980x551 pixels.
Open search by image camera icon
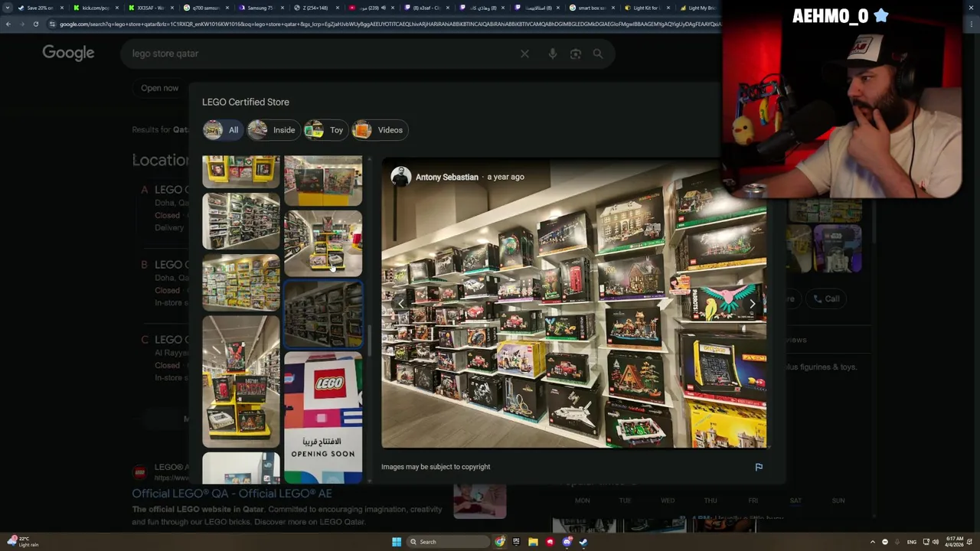coord(576,54)
